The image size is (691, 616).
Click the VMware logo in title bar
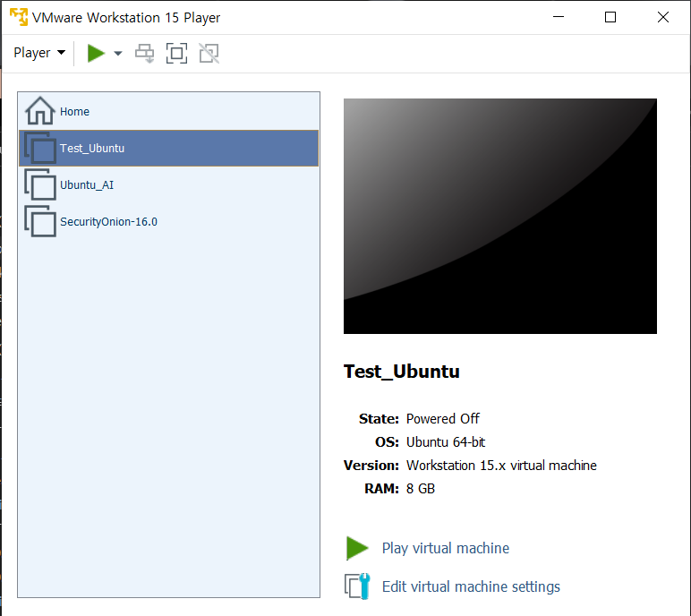[19, 17]
